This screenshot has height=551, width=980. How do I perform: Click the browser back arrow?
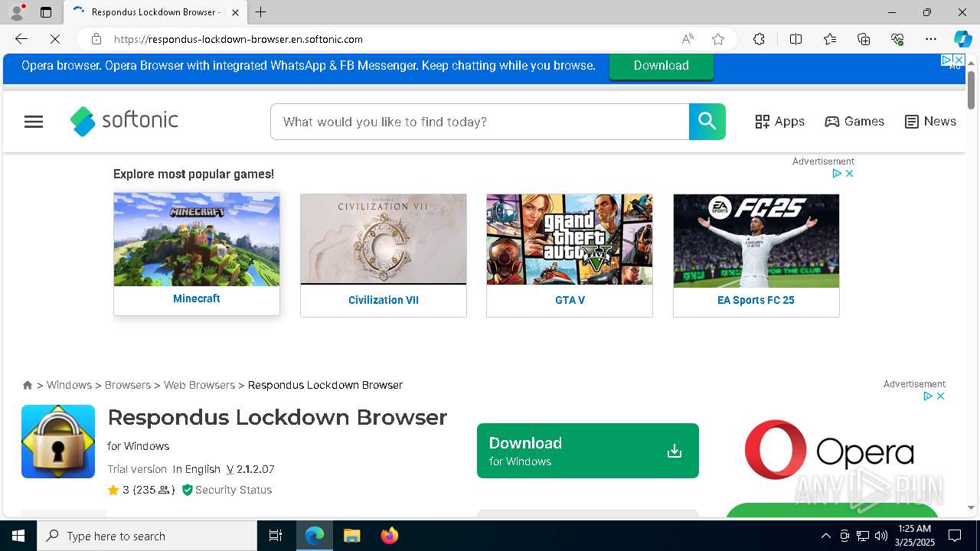pyautogui.click(x=21, y=39)
